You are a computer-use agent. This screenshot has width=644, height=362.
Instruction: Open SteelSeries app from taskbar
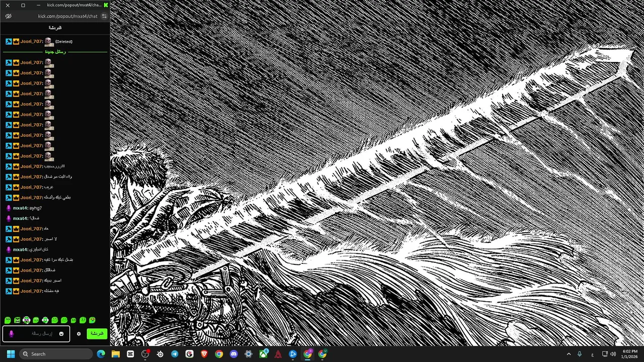point(160,354)
